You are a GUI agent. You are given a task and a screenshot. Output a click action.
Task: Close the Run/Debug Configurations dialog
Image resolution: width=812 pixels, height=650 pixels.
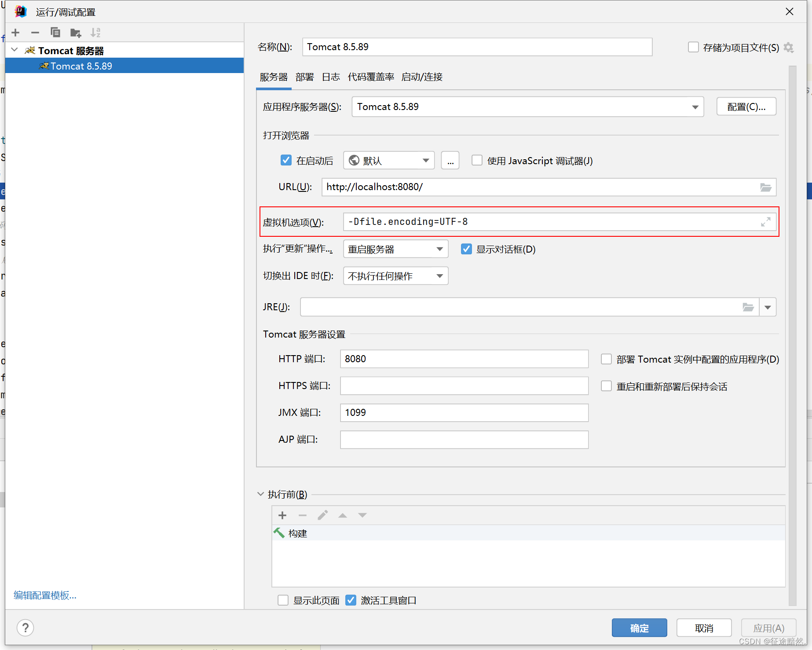790,11
